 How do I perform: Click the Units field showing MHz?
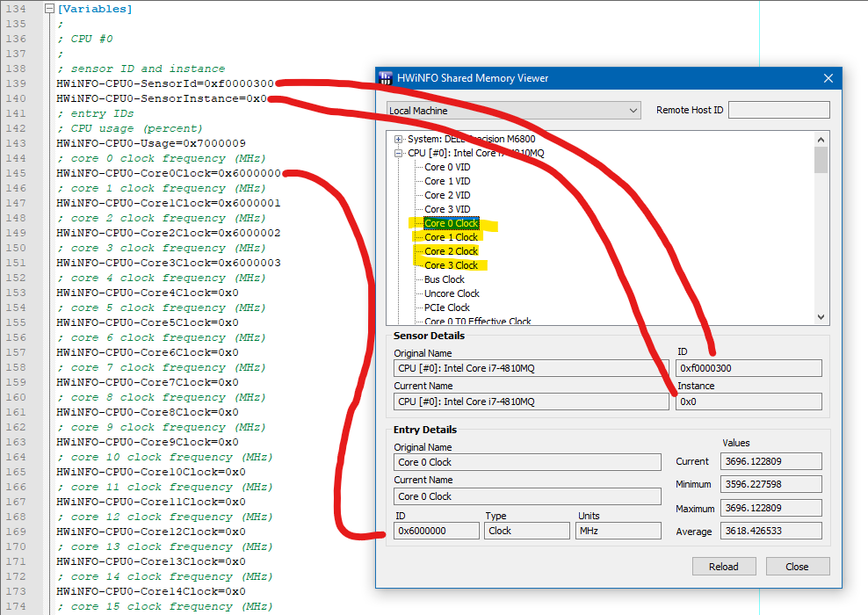pos(618,530)
